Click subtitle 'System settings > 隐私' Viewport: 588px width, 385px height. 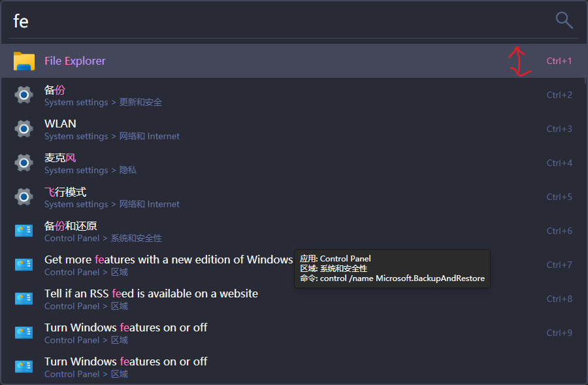point(90,171)
